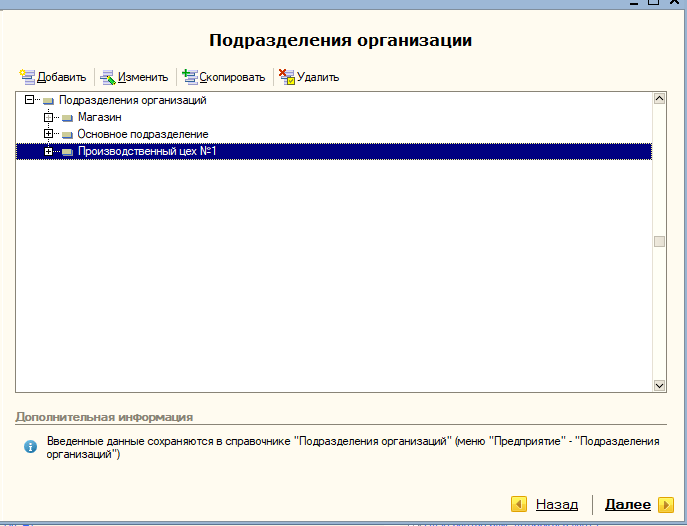The height and width of the screenshot is (526, 687).
Task: Click the Скопировать icon with green plus
Action: tap(190, 77)
